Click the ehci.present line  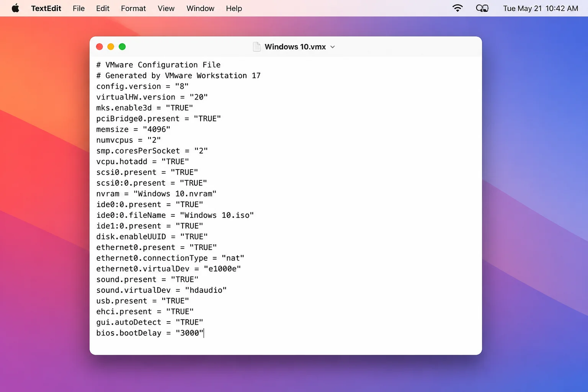pos(145,311)
